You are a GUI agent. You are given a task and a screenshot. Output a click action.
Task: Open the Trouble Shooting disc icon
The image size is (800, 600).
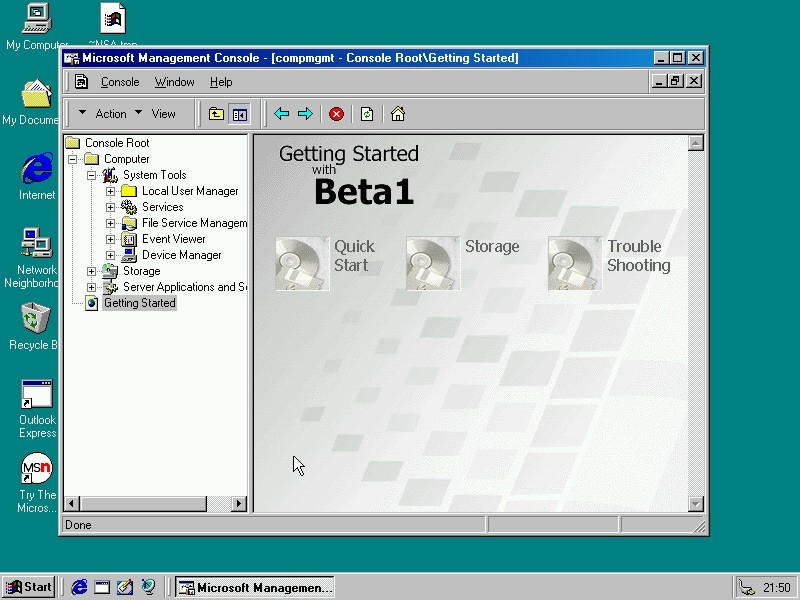[x=575, y=264]
